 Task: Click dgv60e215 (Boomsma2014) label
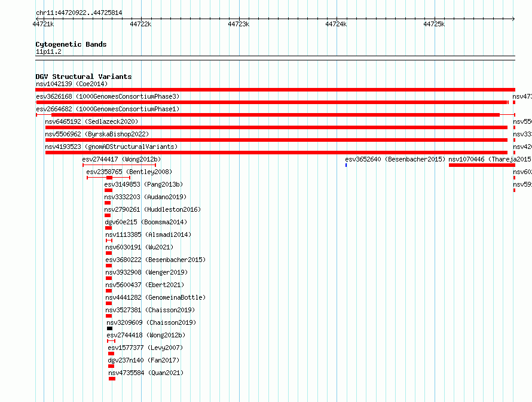point(146,222)
